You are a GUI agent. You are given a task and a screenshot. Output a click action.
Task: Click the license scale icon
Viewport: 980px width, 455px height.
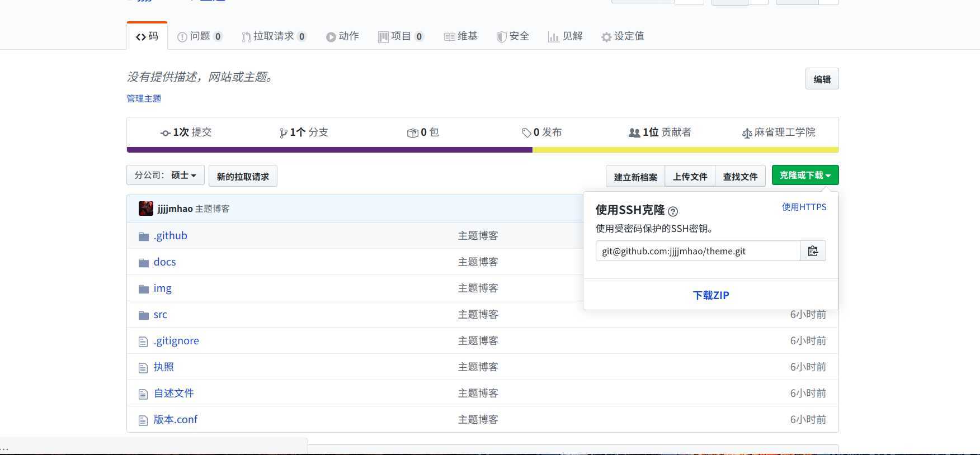pos(747,133)
